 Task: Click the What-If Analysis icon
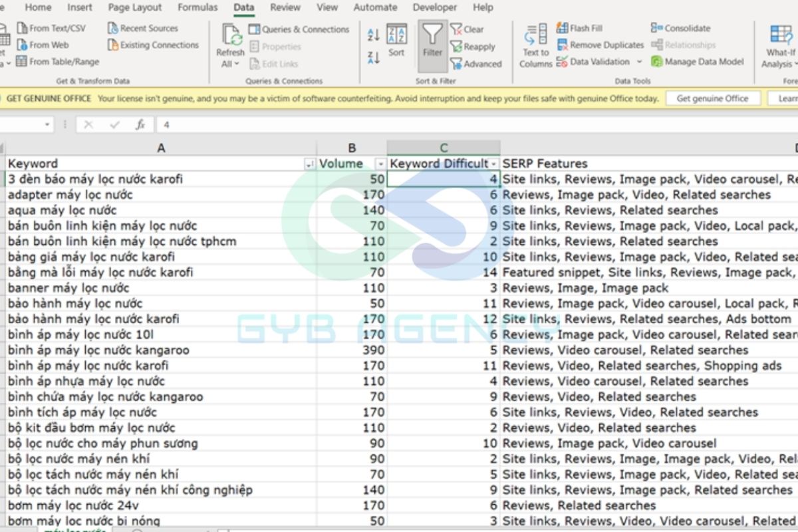780,34
